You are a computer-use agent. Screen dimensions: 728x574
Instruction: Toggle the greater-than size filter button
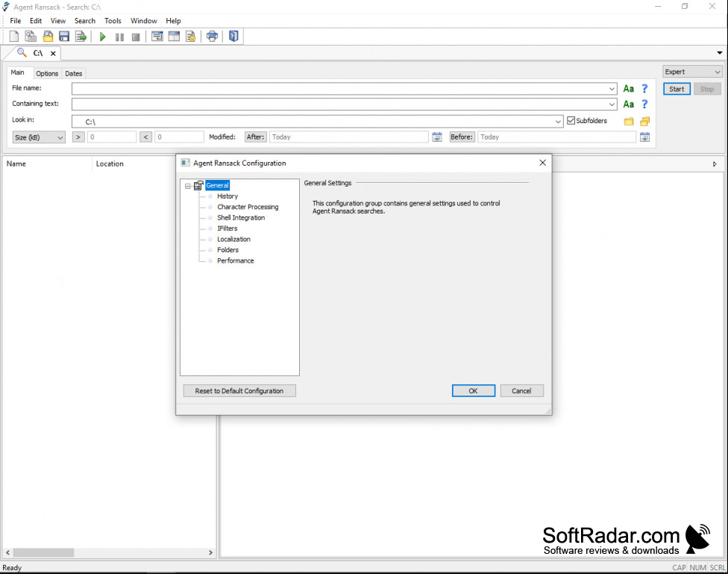point(78,137)
